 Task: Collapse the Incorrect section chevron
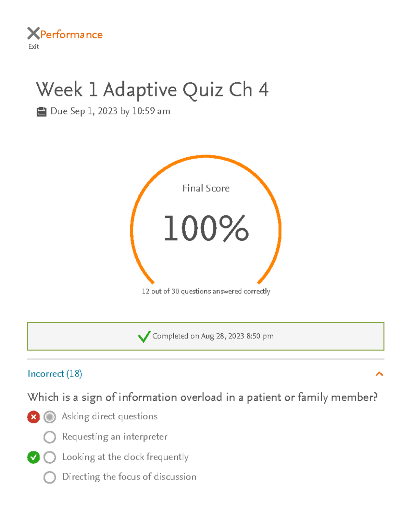click(379, 374)
